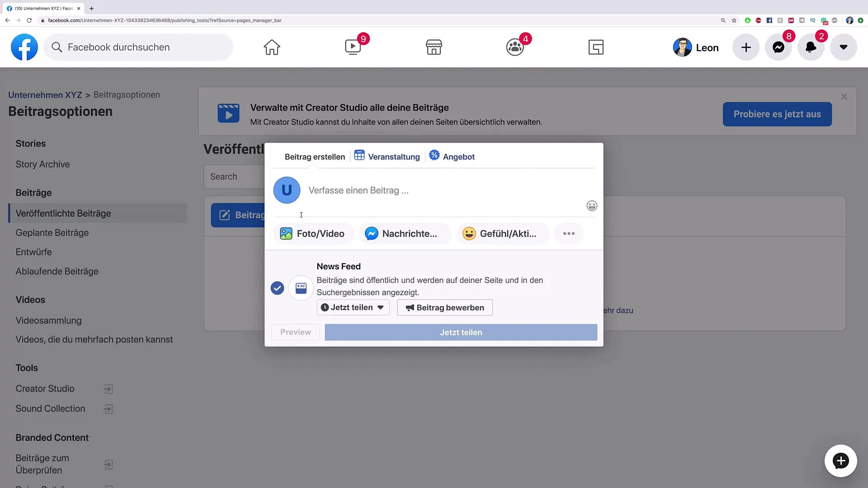Bookmark page with the star icon
This screenshot has width=868, height=488.
tap(734, 20)
